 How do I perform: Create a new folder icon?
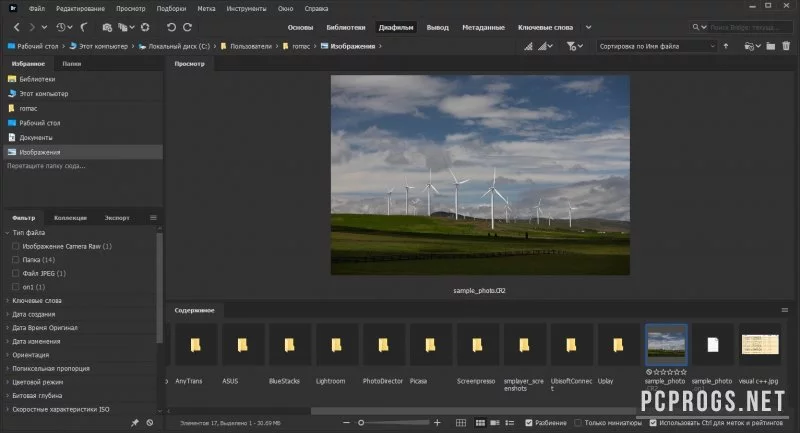[x=770, y=46]
